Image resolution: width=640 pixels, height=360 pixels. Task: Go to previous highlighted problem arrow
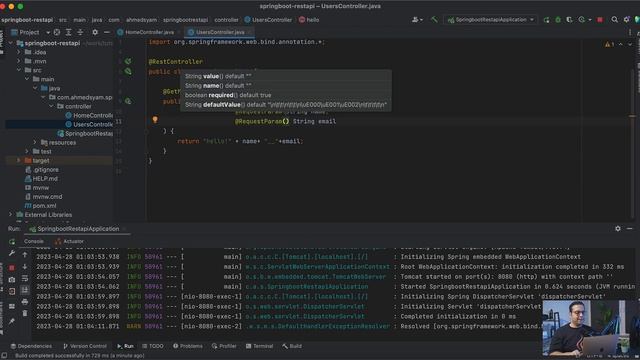click(620, 44)
